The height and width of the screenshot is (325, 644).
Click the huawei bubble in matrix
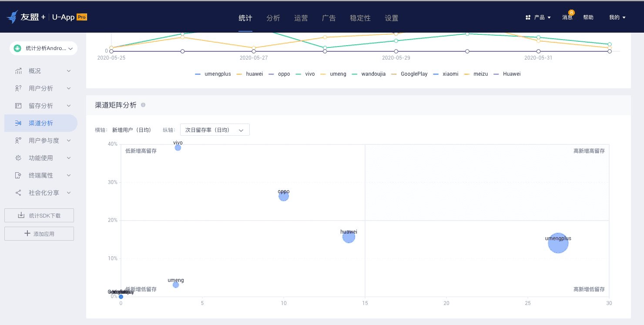[x=349, y=237]
